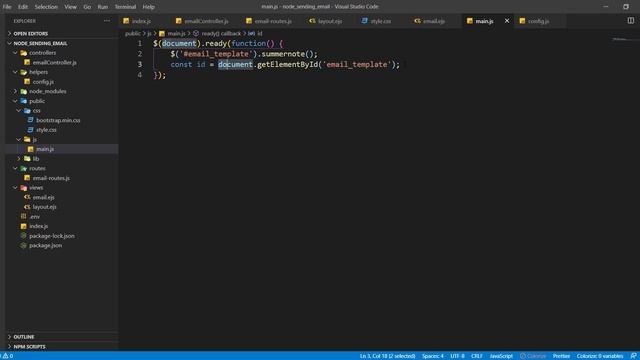Click the main.js breadcrumb segment

[x=176, y=33]
